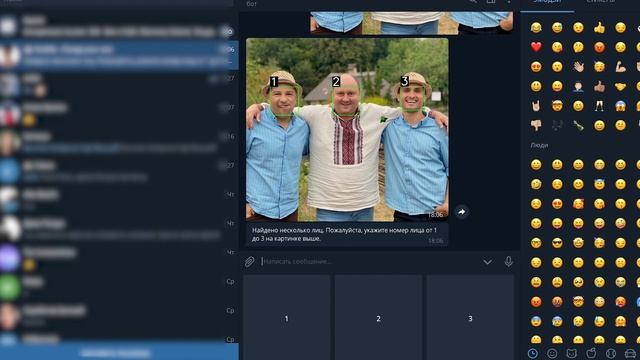Viewport: 640px width, 360px height.
Task: Insert the thumbs down emoji
Action: click(x=536, y=125)
